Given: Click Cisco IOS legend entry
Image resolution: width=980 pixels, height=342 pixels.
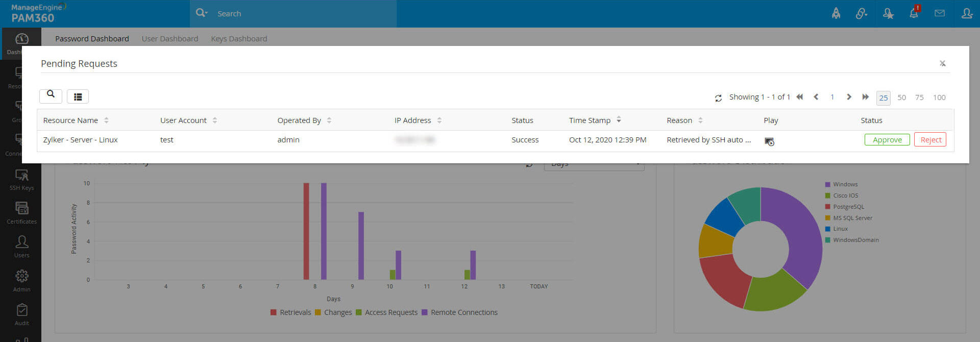Looking at the screenshot, I should pos(842,196).
